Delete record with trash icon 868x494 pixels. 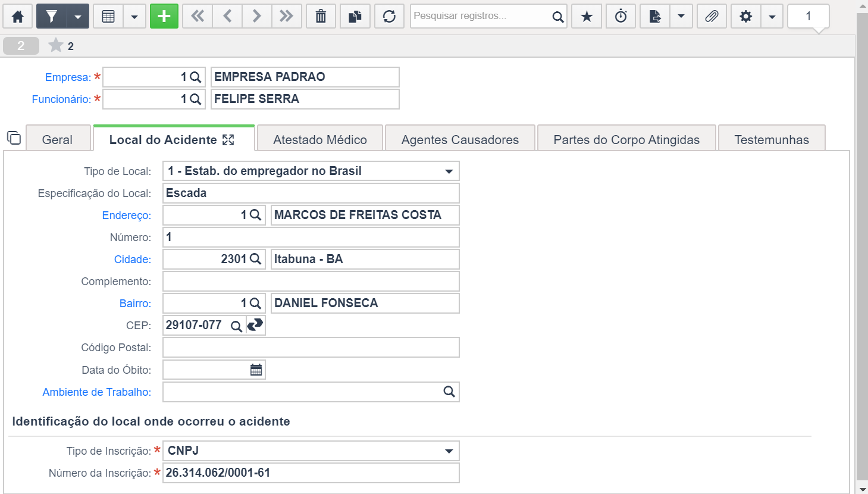coord(321,16)
